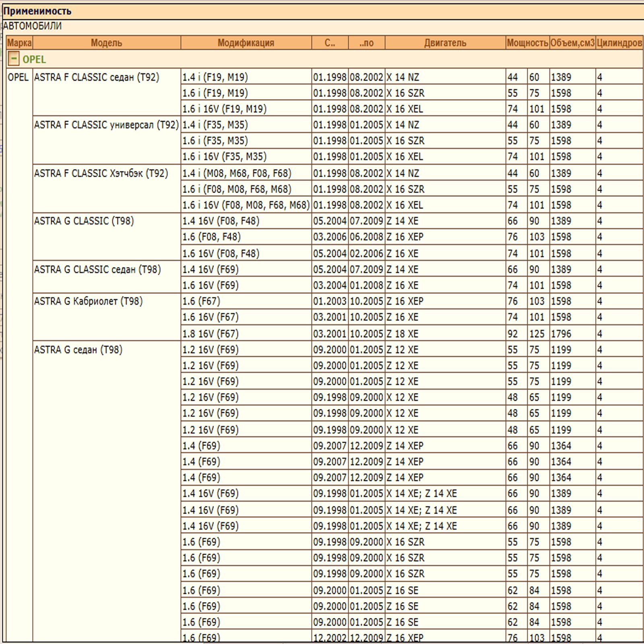Image resolution: width=644 pixels, height=644 pixels.
Task: Click the Марка column header
Action: pyautogui.click(x=19, y=43)
